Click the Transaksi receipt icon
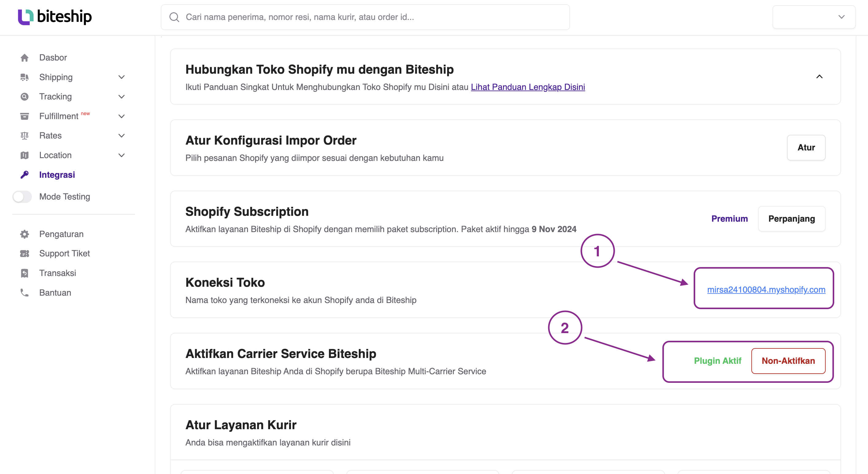The image size is (868, 474). (x=24, y=273)
